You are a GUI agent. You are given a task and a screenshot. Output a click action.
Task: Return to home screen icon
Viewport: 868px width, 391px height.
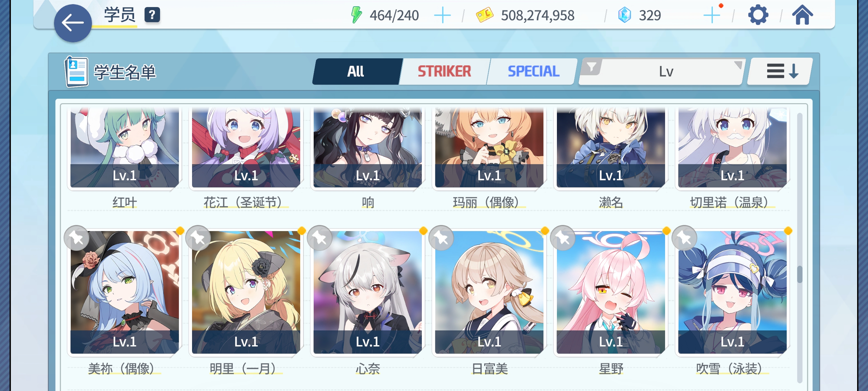[x=802, y=15]
